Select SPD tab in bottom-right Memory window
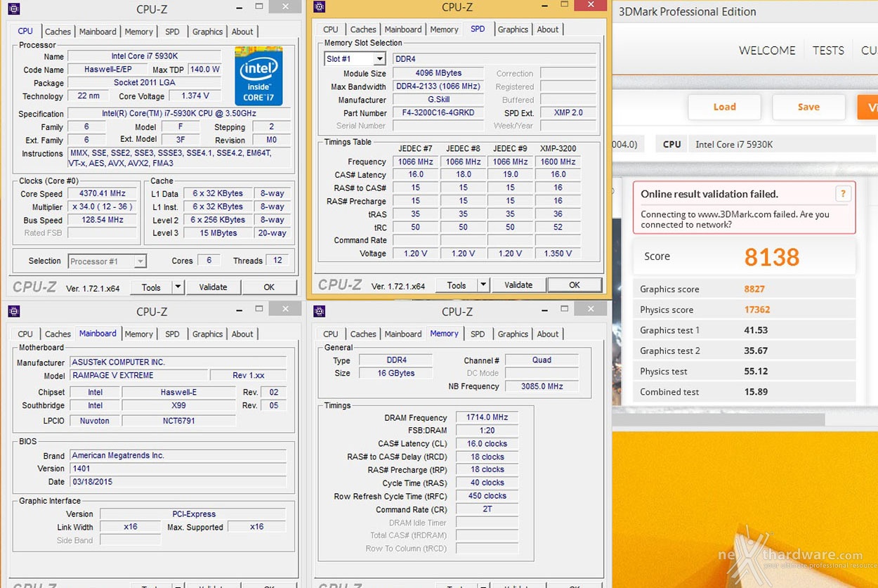The image size is (878, 588). click(478, 334)
